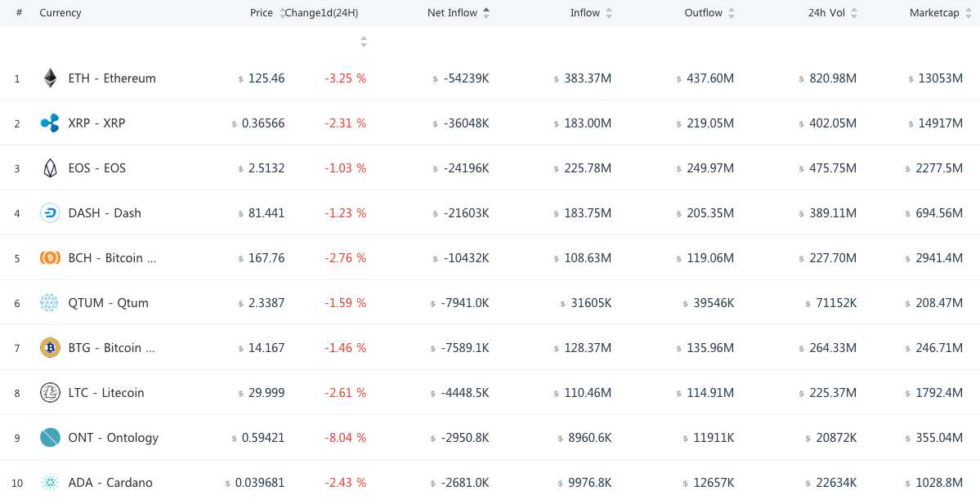
Task: Sort by Inflow column arrows
Action: click(x=609, y=13)
